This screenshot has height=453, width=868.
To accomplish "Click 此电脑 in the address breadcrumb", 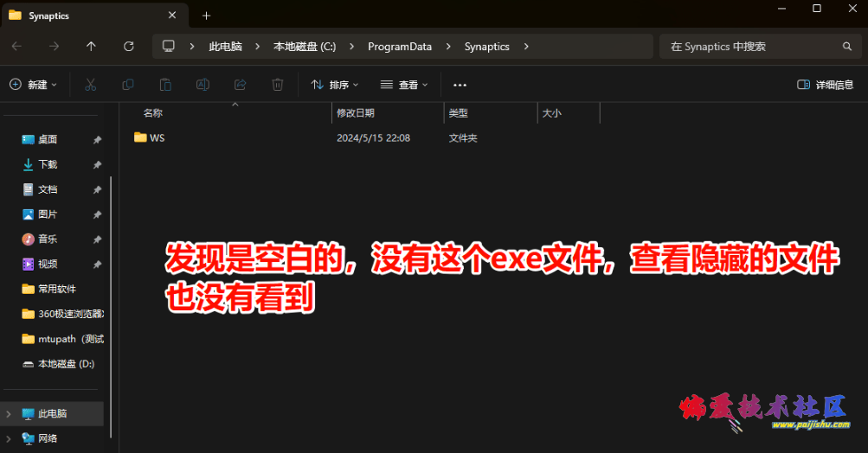I will pos(225,47).
